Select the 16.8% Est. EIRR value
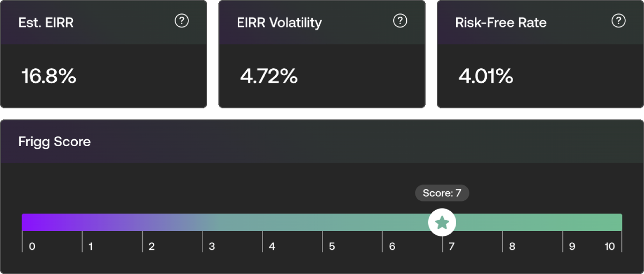Screen dimensions: 644x274 49,77
